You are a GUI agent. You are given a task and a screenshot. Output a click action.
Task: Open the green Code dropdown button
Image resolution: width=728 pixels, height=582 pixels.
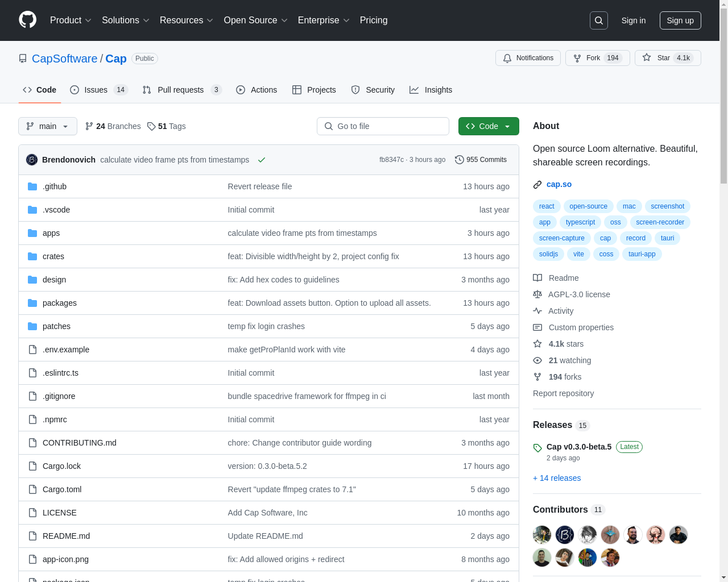point(489,126)
